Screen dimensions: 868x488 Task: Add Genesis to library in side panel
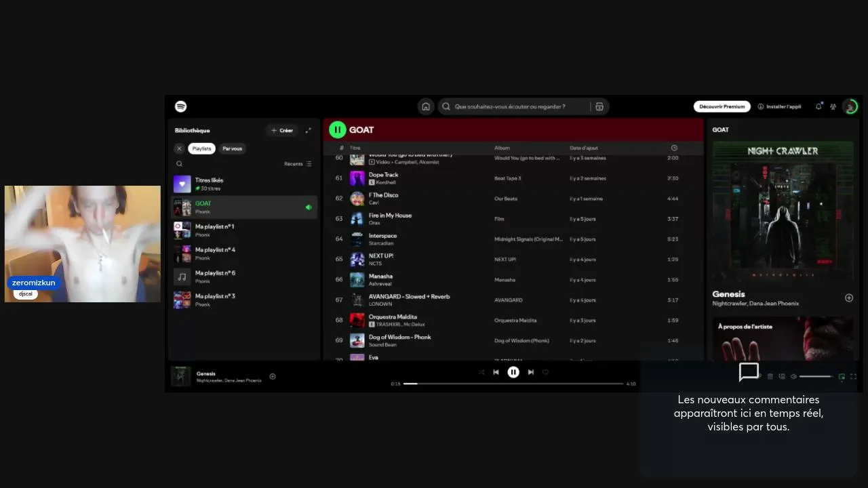[x=849, y=298]
